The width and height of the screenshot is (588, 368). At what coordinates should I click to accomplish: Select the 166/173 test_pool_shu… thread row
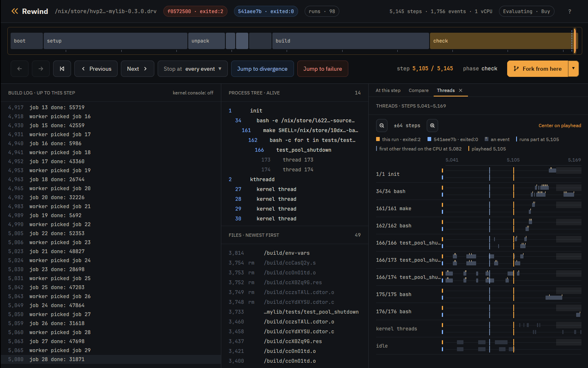point(479,260)
